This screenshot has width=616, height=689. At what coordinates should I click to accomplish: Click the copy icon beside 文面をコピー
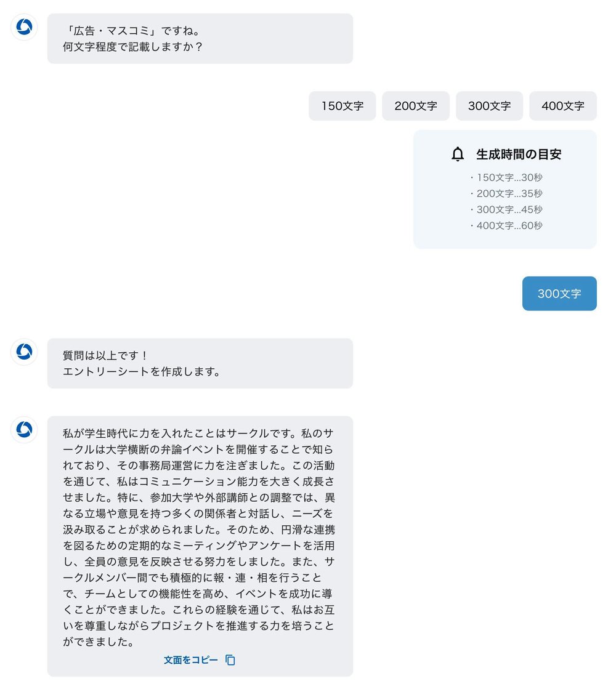(x=230, y=660)
